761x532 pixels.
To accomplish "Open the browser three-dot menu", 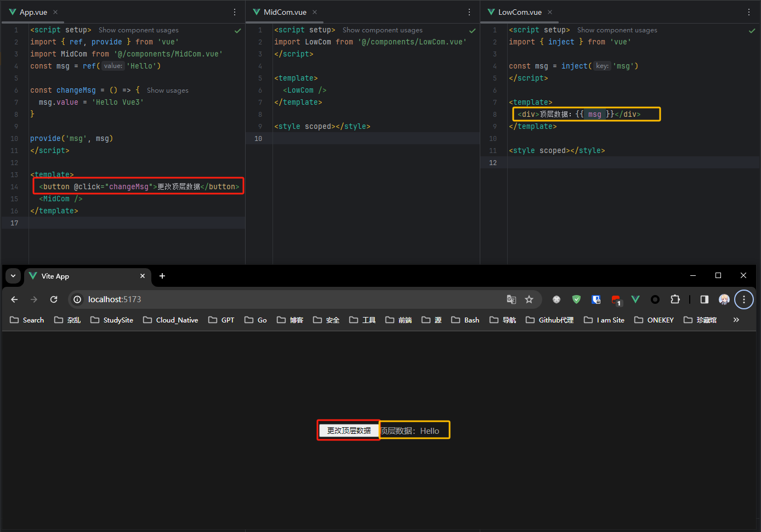I will tap(744, 299).
